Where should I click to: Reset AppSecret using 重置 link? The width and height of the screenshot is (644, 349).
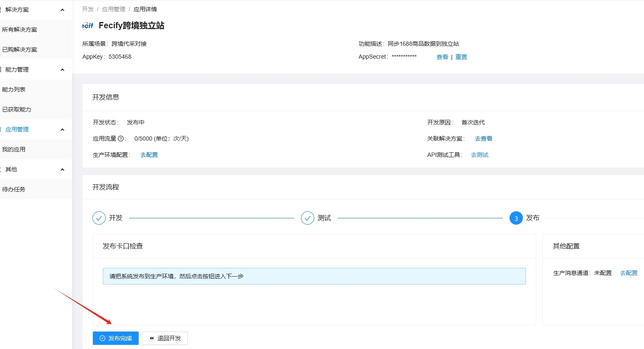[461, 57]
